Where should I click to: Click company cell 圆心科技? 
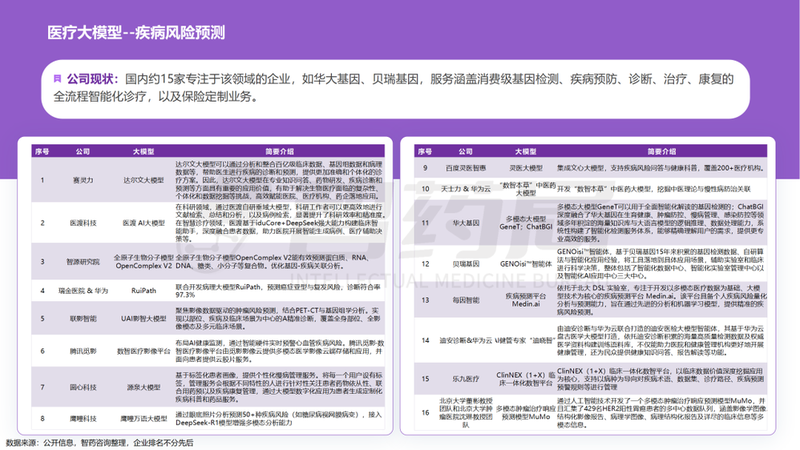coord(83,387)
